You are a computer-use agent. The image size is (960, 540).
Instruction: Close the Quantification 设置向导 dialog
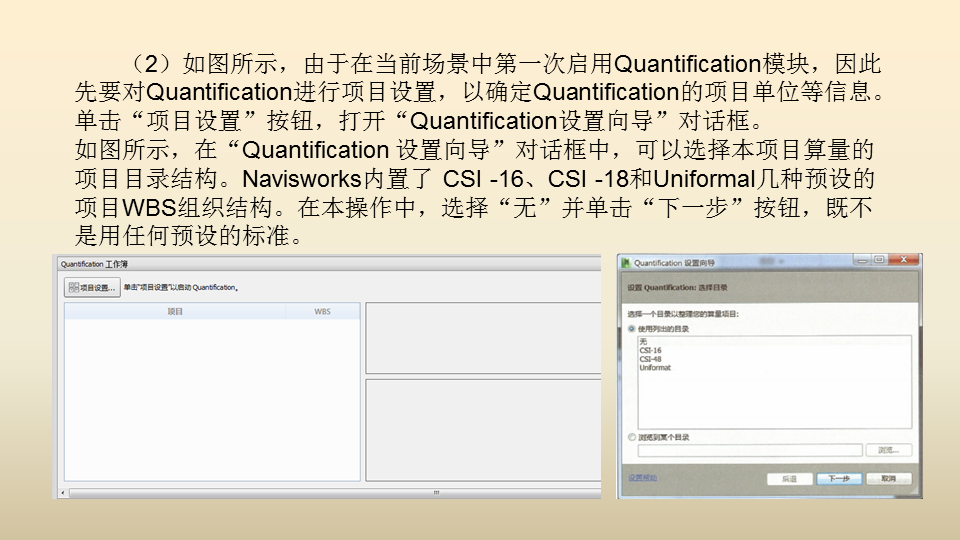pyautogui.click(x=903, y=260)
